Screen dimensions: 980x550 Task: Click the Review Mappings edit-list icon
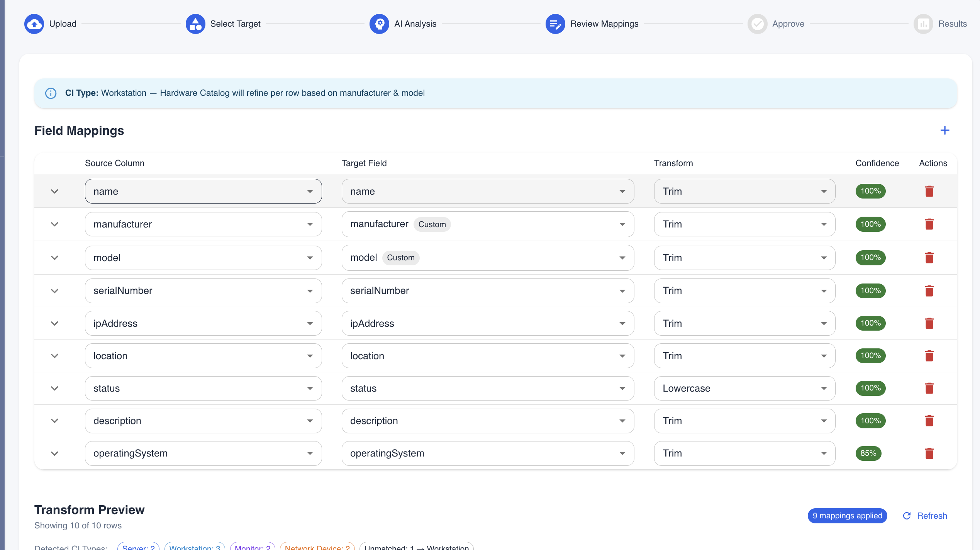pos(555,24)
